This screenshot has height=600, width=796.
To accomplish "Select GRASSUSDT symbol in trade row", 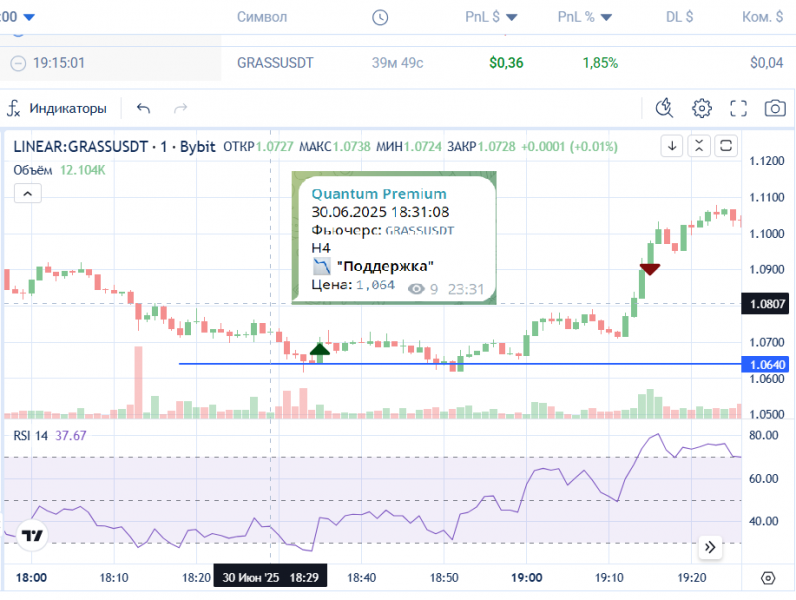I will (275, 63).
